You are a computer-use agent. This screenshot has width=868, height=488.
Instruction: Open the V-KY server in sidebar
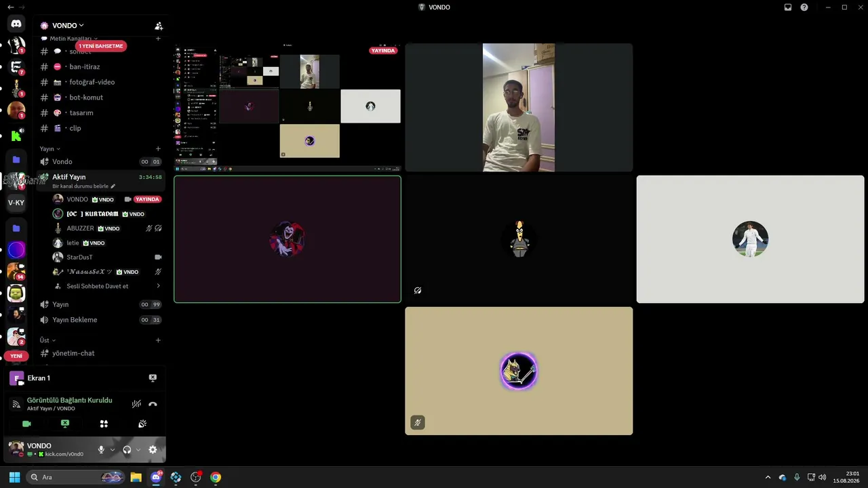16,203
